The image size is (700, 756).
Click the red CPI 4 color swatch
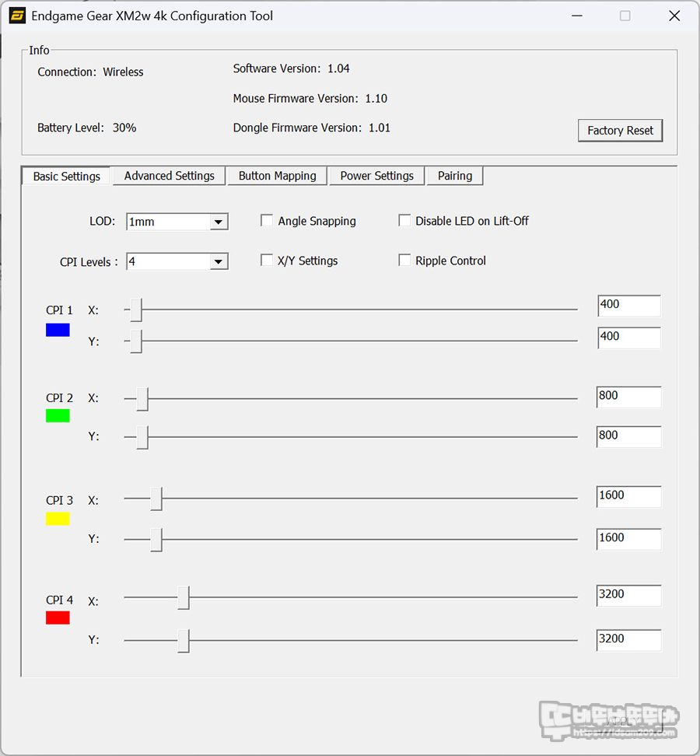[x=58, y=618]
